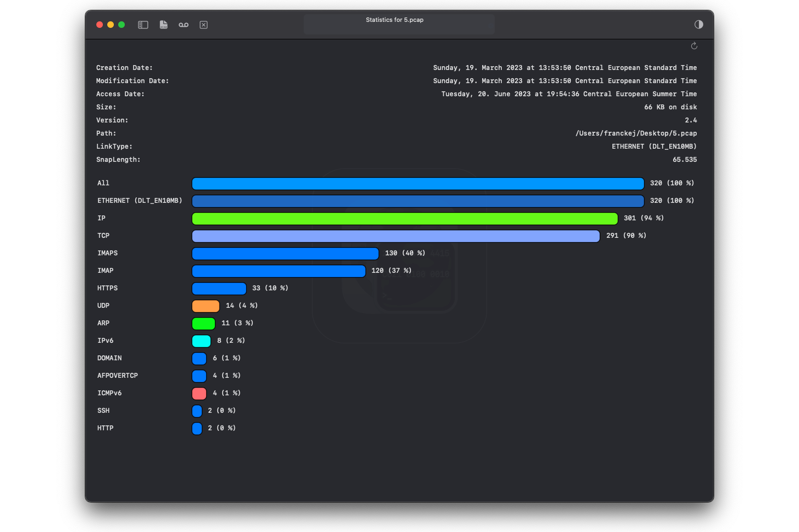799x532 pixels.
Task: Click the 'IMAPS' row label
Action: coord(107,253)
